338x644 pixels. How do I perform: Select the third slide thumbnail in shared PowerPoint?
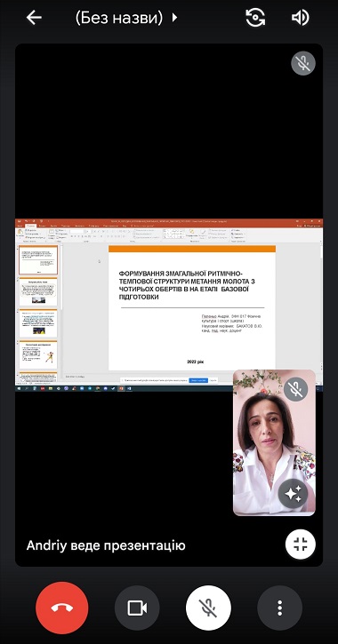click(x=38, y=322)
